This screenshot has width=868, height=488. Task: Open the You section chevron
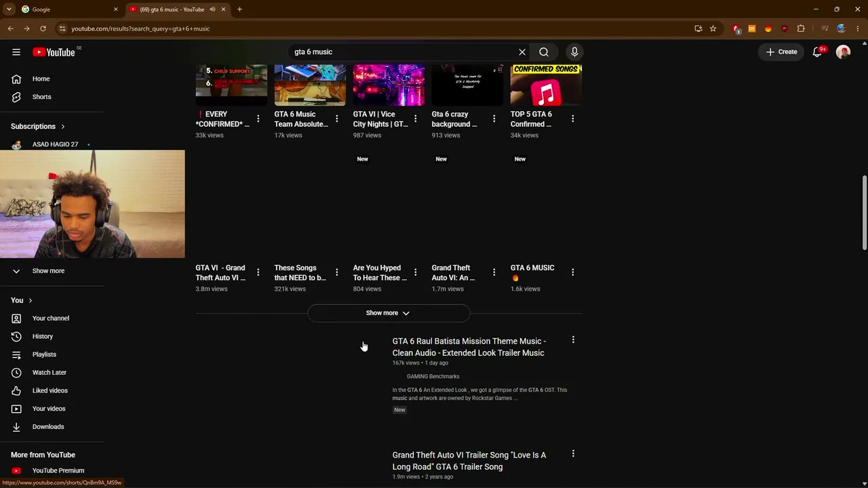pyautogui.click(x=30, y=300)
